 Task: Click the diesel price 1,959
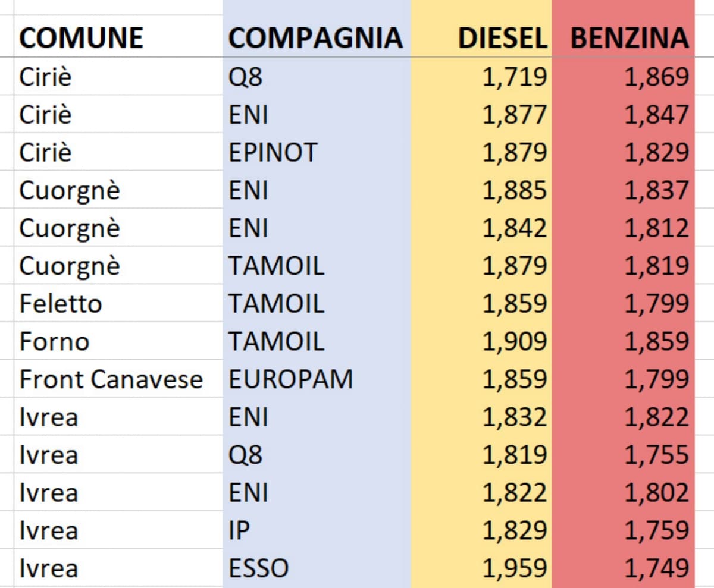point(514,568)
